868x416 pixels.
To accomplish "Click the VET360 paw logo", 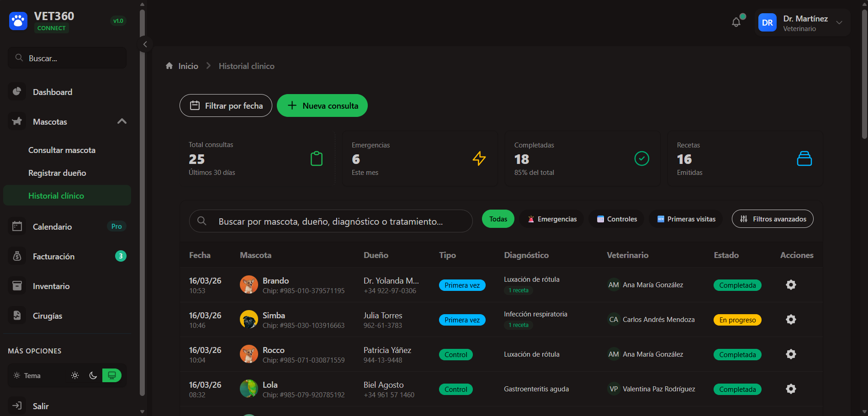I will pyautogui.click(x=18, y=21).
